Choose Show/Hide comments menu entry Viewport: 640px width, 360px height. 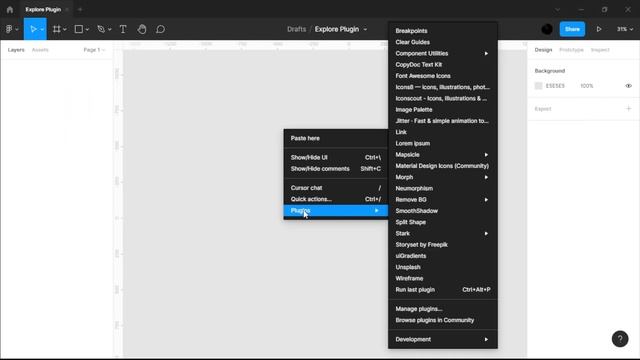[x=336, y=169]
